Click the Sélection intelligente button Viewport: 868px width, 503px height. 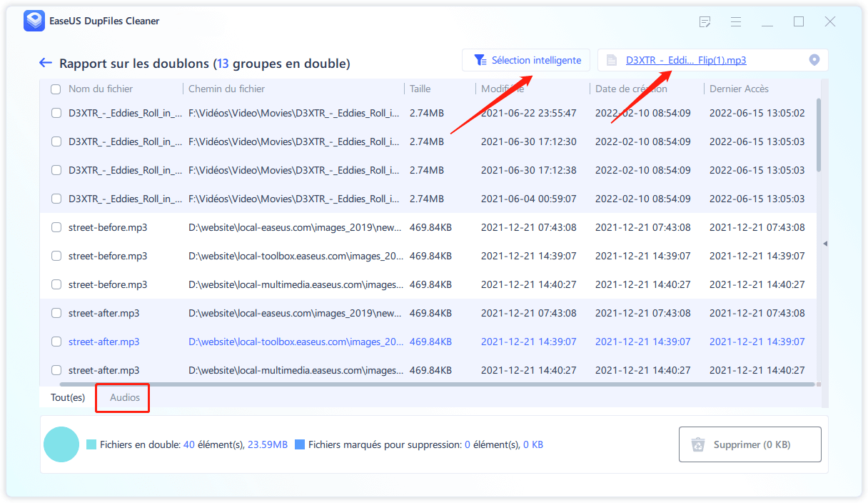(x=527, y=60)
